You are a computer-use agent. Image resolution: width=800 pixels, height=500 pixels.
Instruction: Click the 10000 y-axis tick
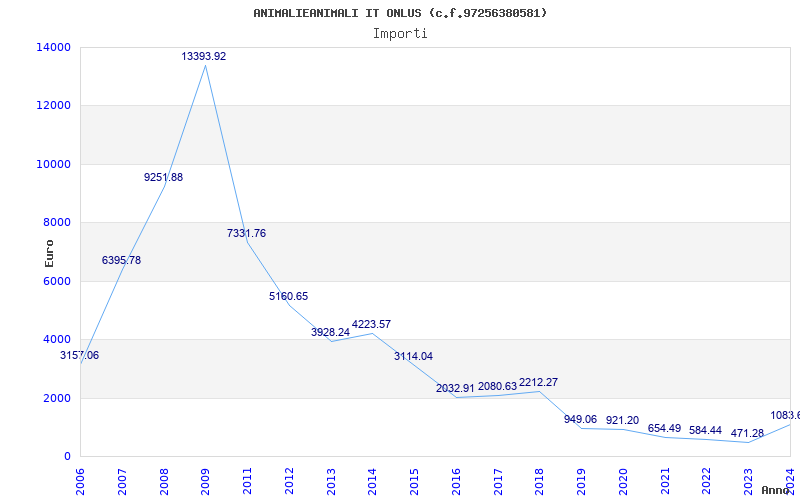click(x=53, y=164)
